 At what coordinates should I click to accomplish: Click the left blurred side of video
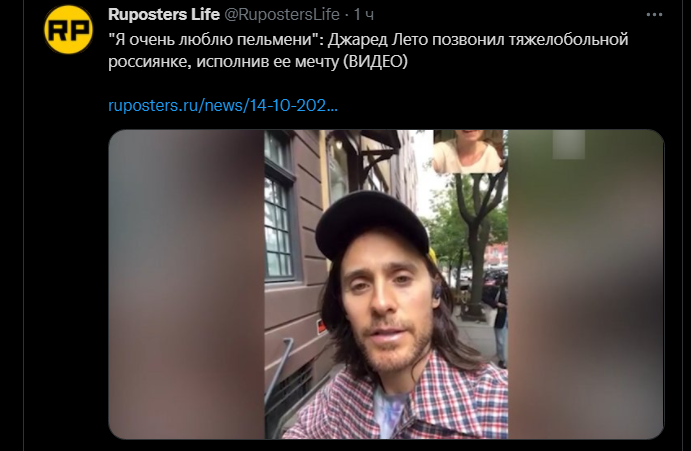(186, 284)
